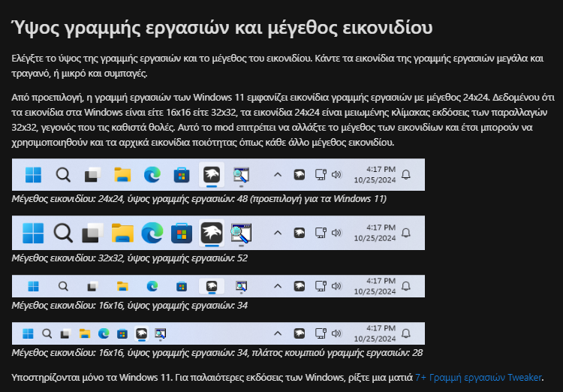Click network monitor icon in the 24x24 taskbar image
This screenshot has height=392, width=563.
(321, 175)
